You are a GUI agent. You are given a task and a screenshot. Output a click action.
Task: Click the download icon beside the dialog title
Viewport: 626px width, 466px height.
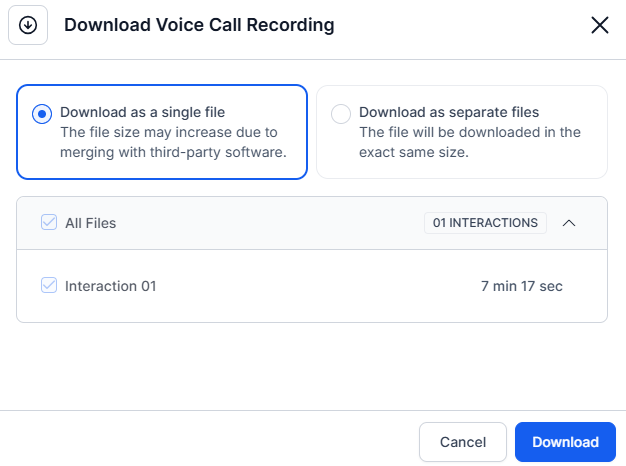(x=28, y=25)
